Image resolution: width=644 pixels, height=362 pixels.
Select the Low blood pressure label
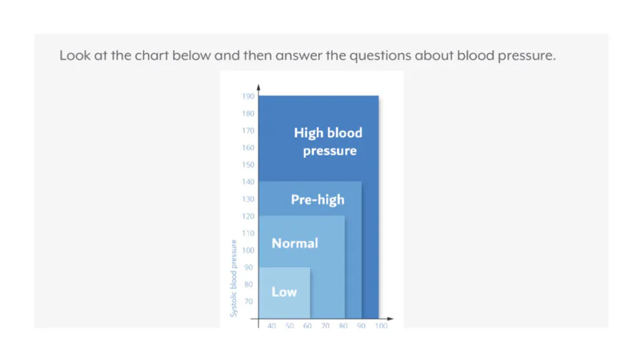point(284,292)
